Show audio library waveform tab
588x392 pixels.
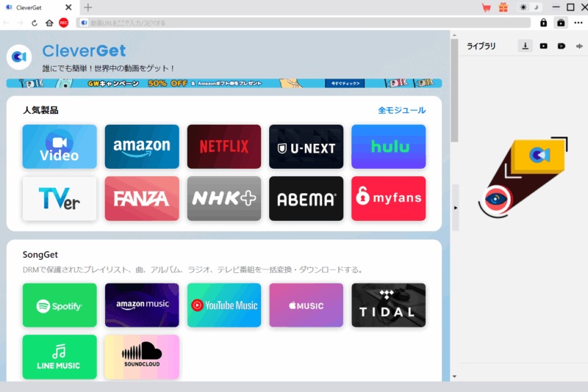(579, 46)
